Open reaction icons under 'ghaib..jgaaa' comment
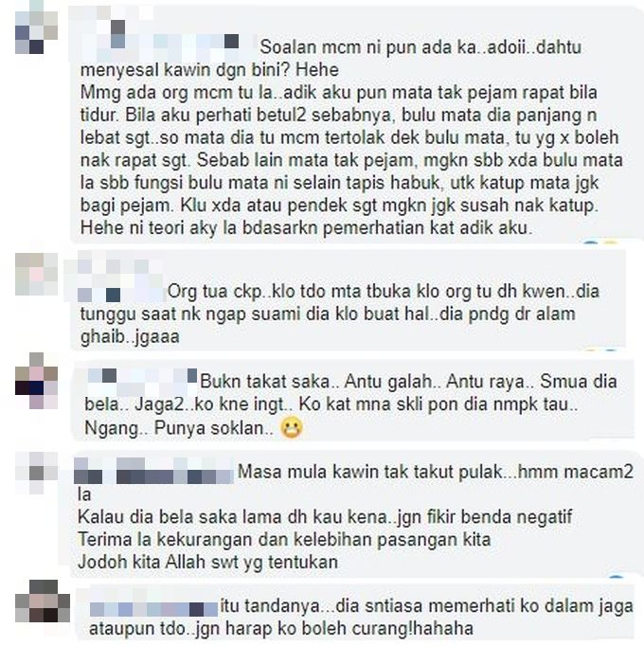The width and height of the screenshot is (644, 646). 599,350
